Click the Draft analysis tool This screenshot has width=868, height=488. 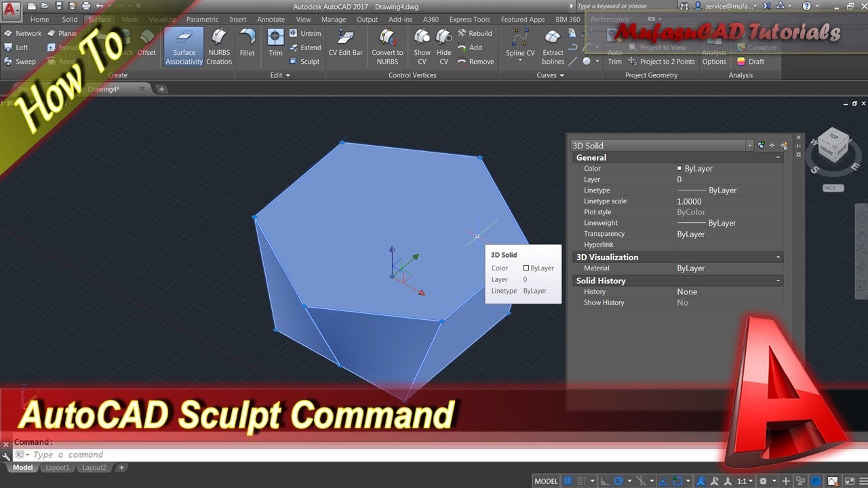[751, 62]
